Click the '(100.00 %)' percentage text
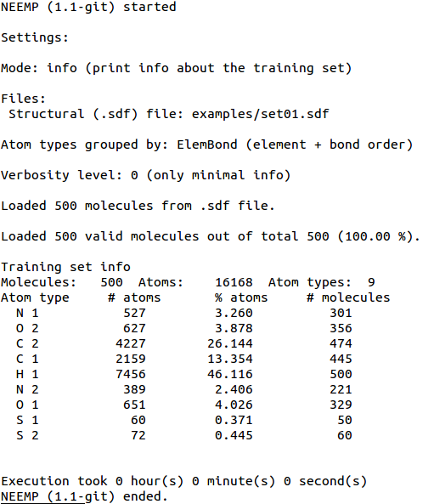Image resolution: width=434 pixels, height=504 pixels. (379, 236)
